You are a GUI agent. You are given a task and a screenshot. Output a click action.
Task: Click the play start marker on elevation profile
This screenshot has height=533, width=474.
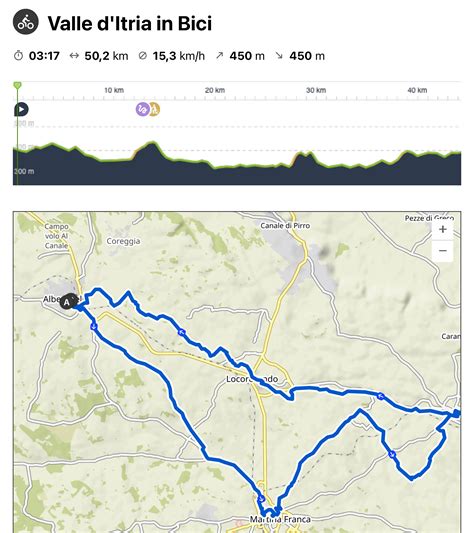click(21, 109)
